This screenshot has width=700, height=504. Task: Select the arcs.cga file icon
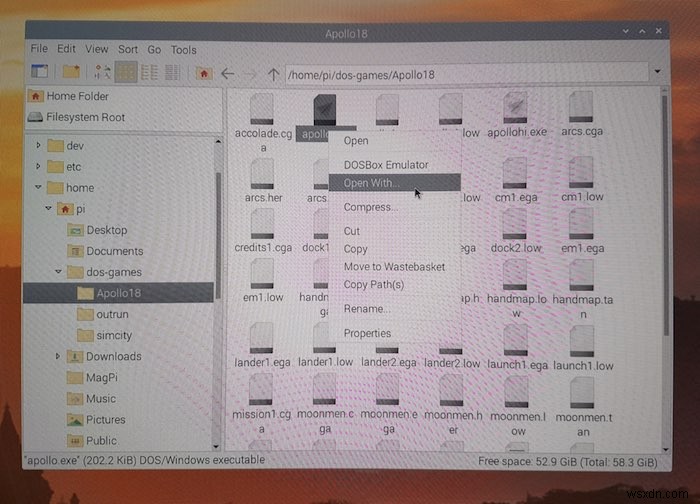pos(581,107)
